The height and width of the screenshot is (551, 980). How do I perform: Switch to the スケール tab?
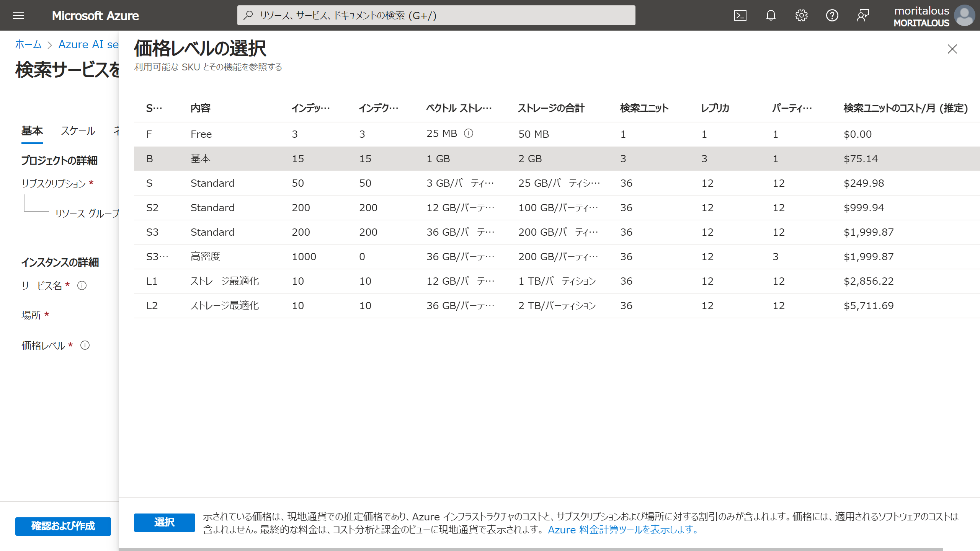[78, 131]
